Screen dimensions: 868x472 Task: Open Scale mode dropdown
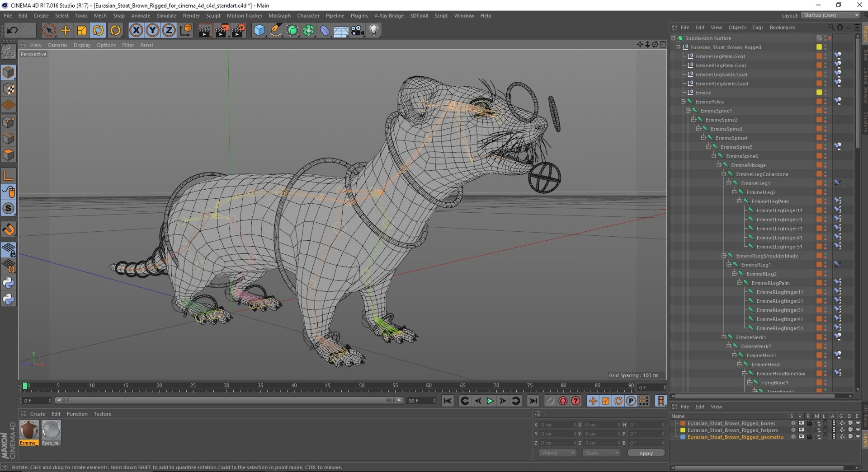pos(601,453)
